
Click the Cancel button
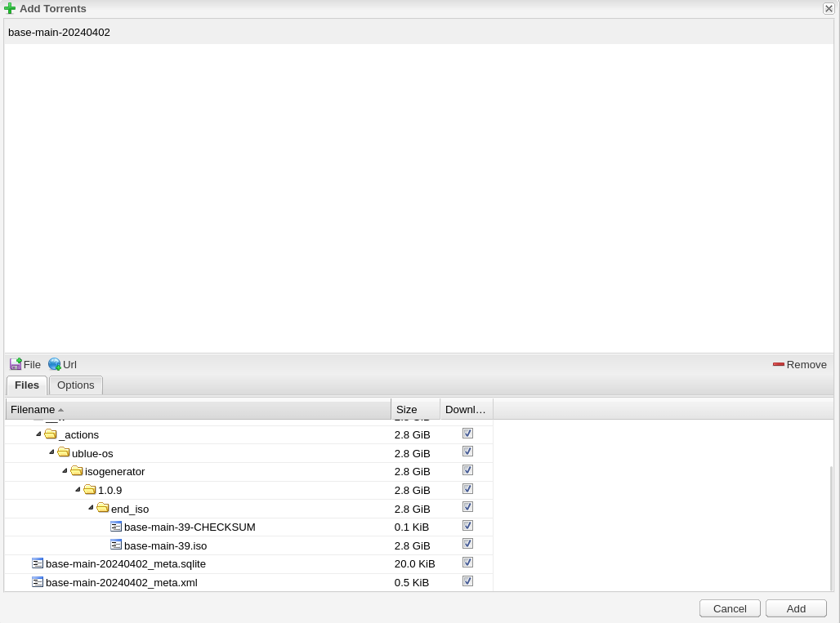point(730,608)
